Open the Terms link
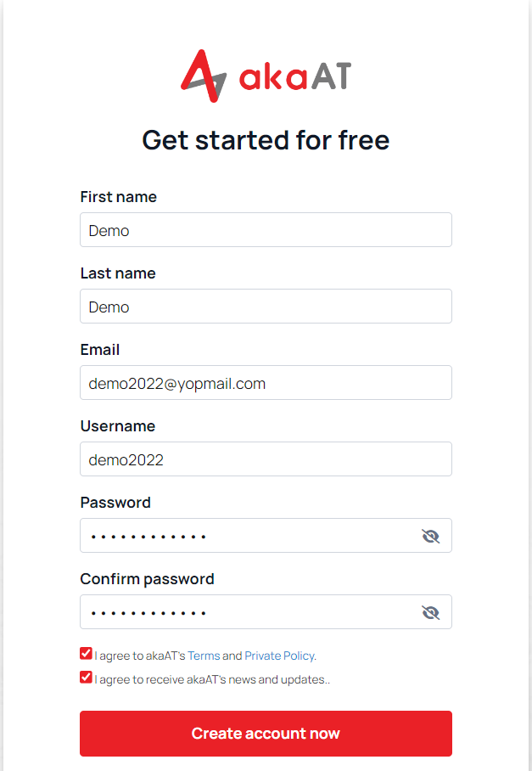Image resolution: width=532 pixels, height=771 pixels. (x=204, y=656)
